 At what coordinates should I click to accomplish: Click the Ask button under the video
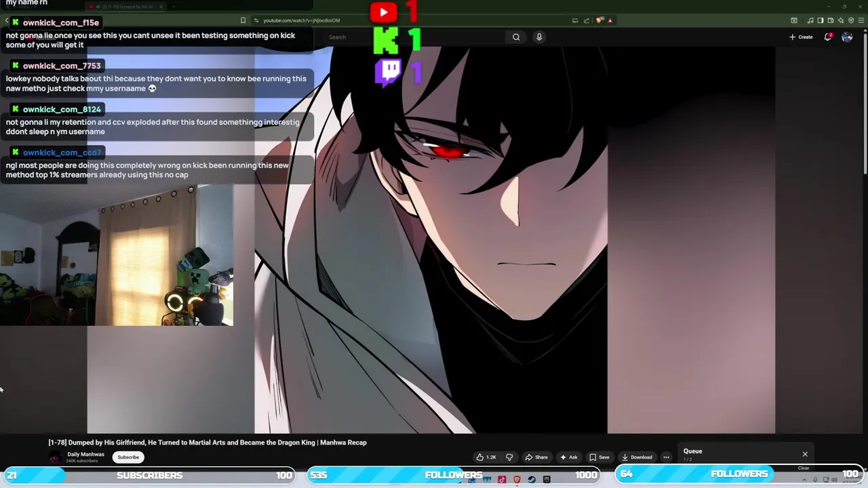[568, 457]
